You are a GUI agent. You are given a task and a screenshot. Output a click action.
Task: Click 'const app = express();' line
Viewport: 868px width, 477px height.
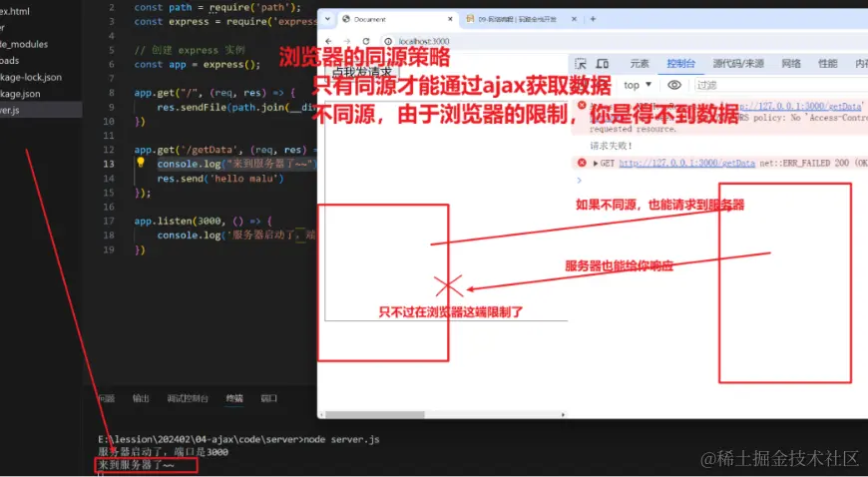(198, 64)
